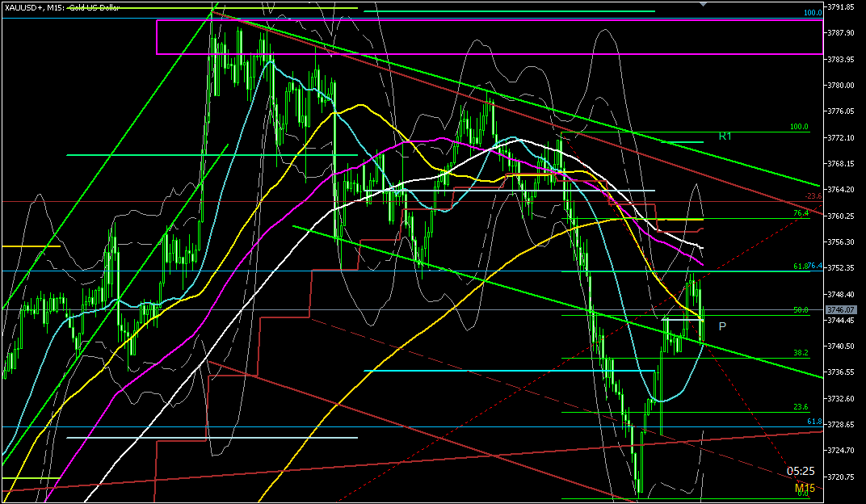
Task: Click the green 50.0 Fibonacci level label
Action: [801, 310]
